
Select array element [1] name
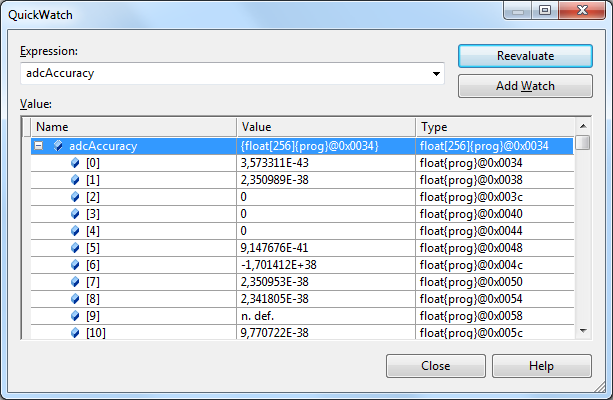tap(93, 180)
